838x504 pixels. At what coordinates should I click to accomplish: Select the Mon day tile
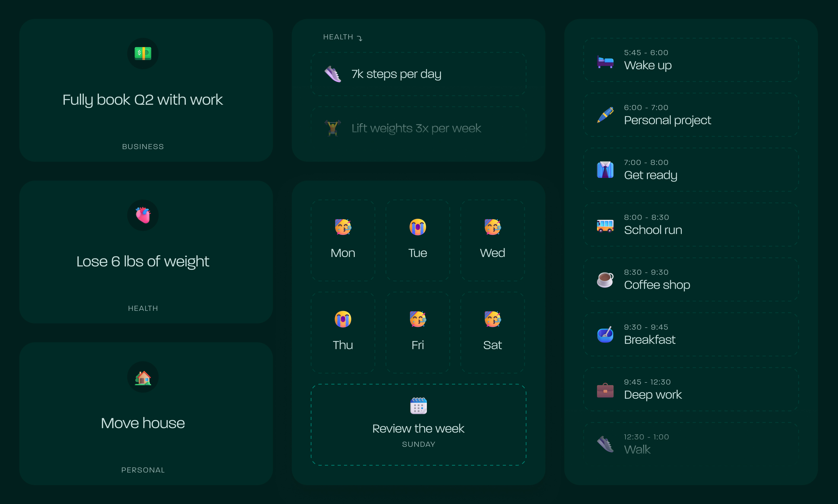click(343, 240)
